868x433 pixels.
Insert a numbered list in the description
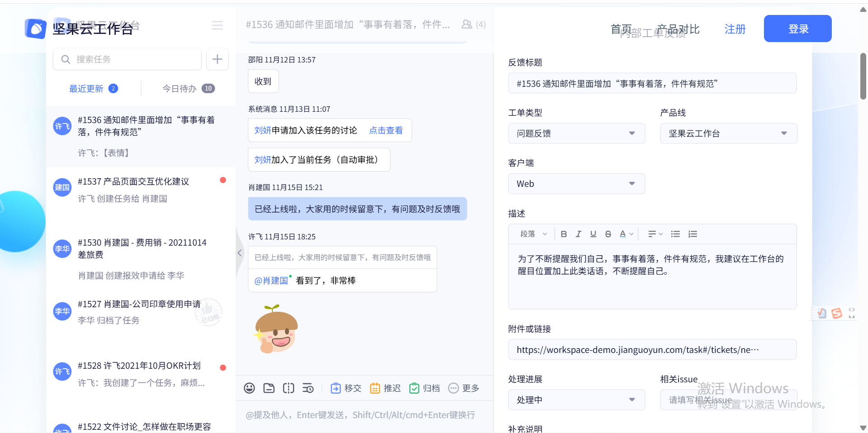pos(693,234)
